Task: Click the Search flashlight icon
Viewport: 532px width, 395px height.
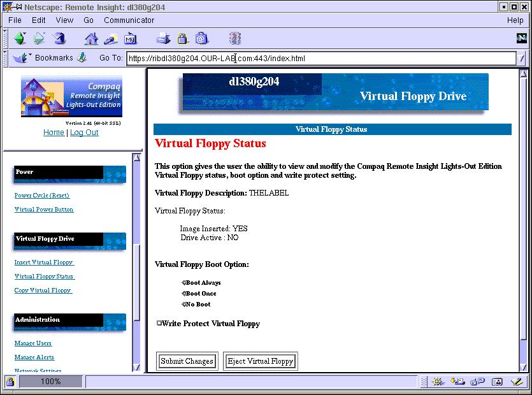Action: [110, 38]
